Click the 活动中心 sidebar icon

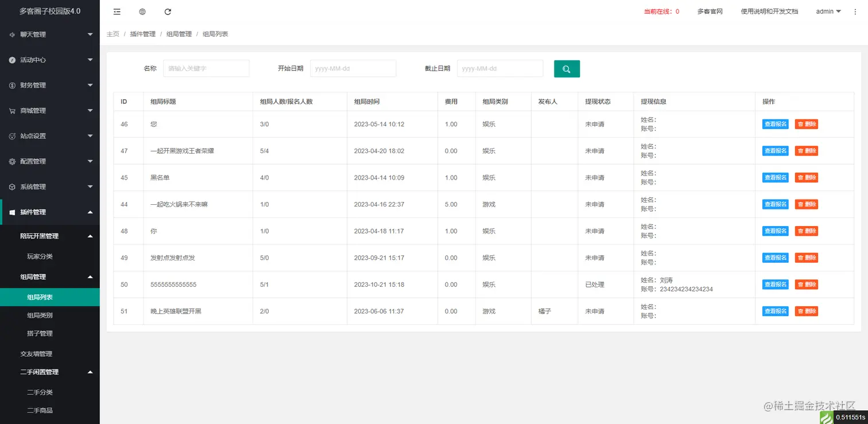click(x=13, y=60)
